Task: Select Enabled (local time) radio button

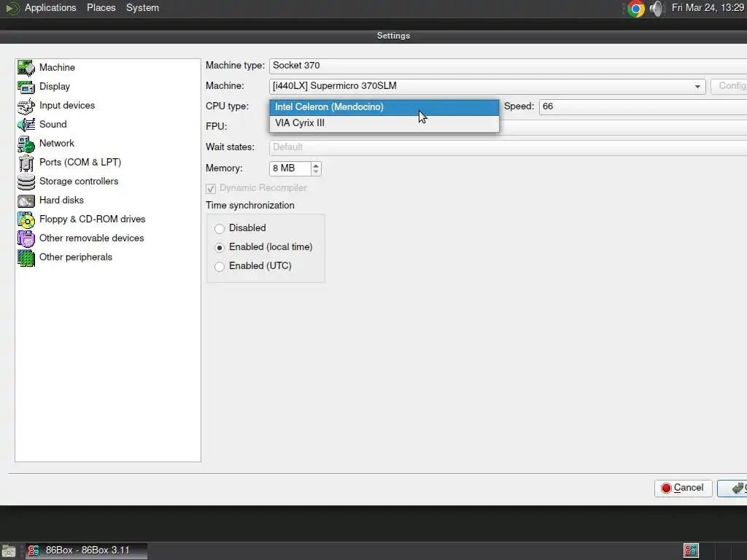Action: coord(220,248)
